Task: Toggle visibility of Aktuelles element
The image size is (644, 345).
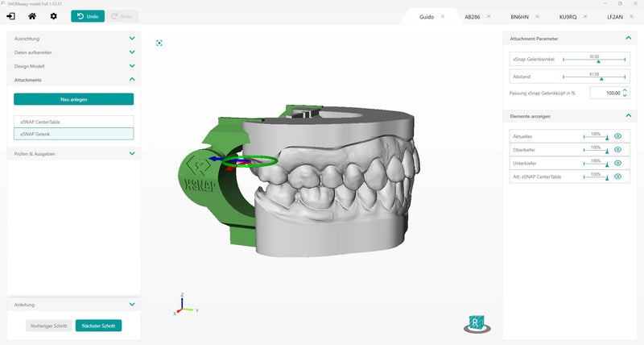Action: pos(617,136)
